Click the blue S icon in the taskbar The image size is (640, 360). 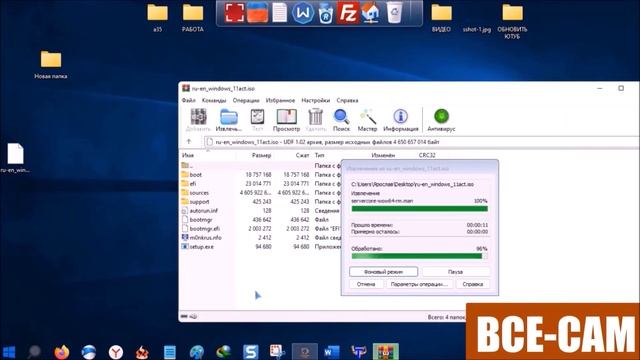(251, 351)
